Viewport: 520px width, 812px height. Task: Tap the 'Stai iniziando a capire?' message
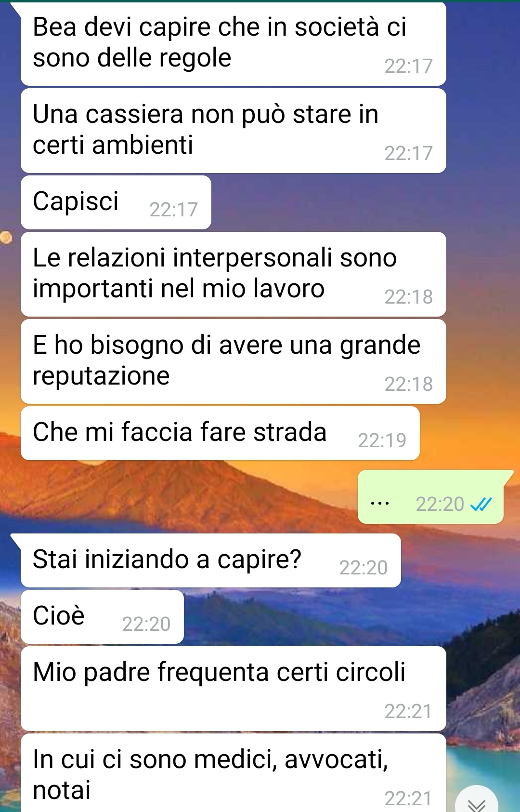[210, 560]
